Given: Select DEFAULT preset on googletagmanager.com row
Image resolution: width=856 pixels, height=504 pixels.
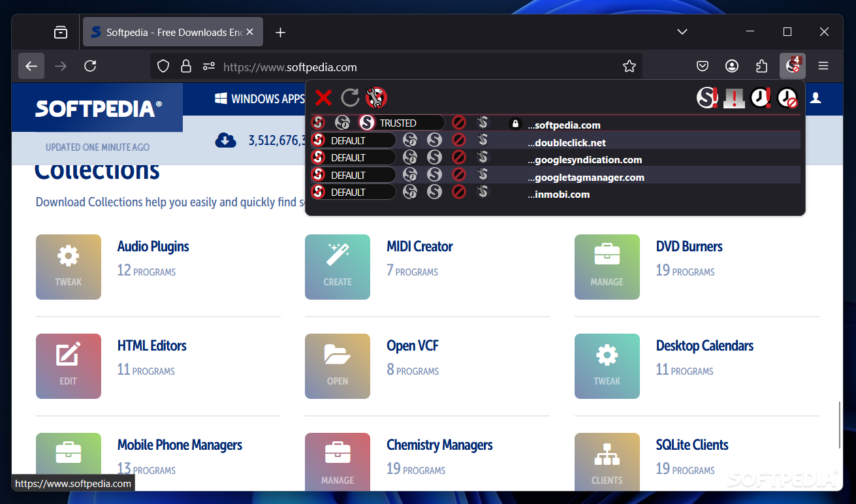Looking at the screenshot, I should [353, 175].
